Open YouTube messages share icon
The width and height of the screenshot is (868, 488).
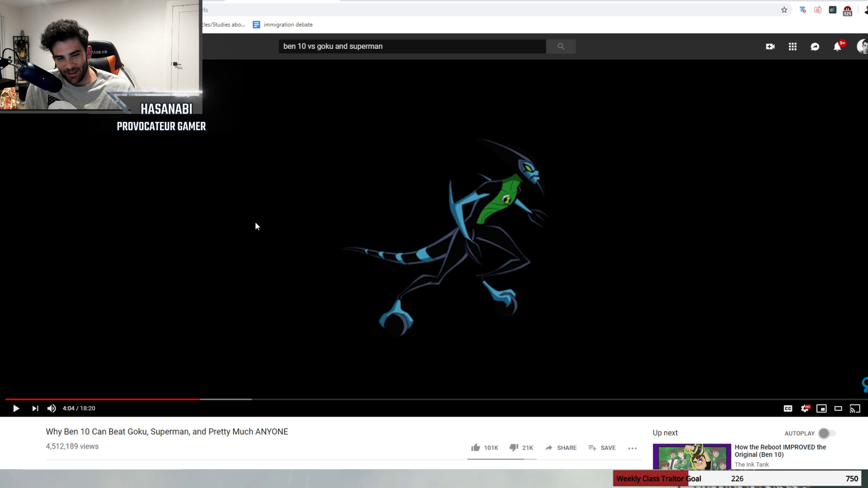(815, 47)
